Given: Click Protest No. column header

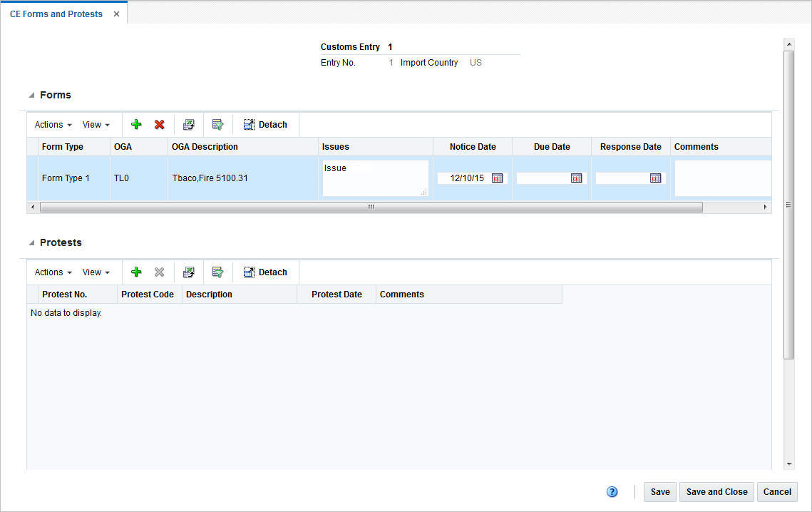Looking at the screenshot, I should (78, 295).
